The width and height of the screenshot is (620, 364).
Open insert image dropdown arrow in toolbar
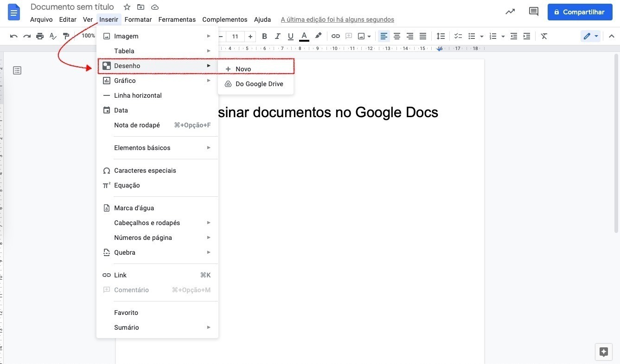369,36
